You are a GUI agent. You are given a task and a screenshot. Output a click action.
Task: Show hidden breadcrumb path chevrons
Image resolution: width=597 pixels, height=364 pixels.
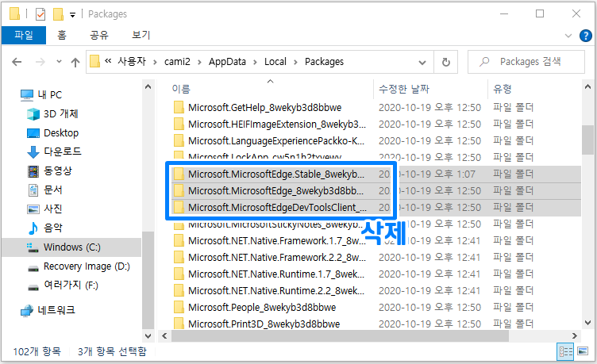(108, 61)
